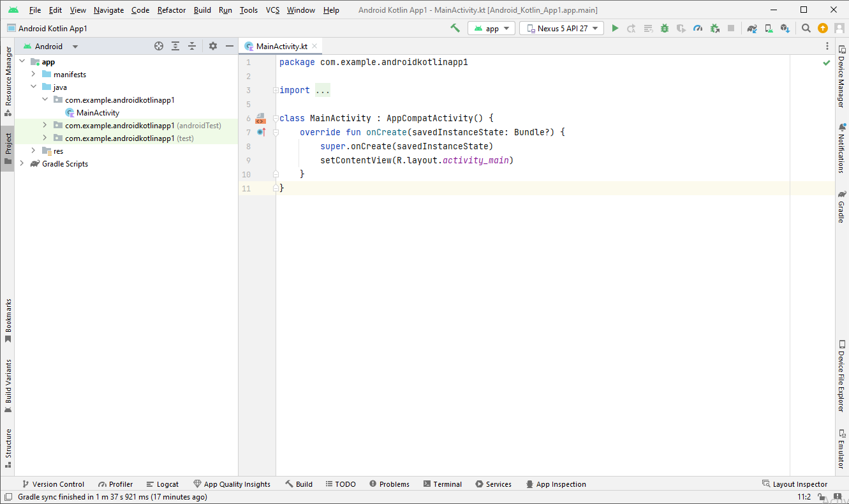This screenshot has height=504, width=849.
Task: Click the Debug app bug icon
Action: click(665, 28)
